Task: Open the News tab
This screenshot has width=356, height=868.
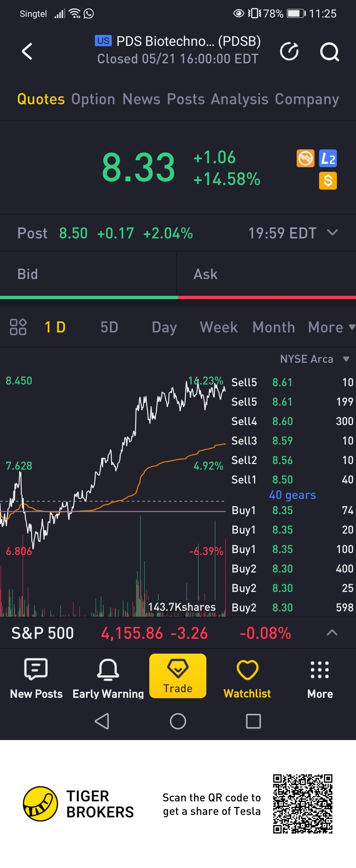Action: click(141, 99)
